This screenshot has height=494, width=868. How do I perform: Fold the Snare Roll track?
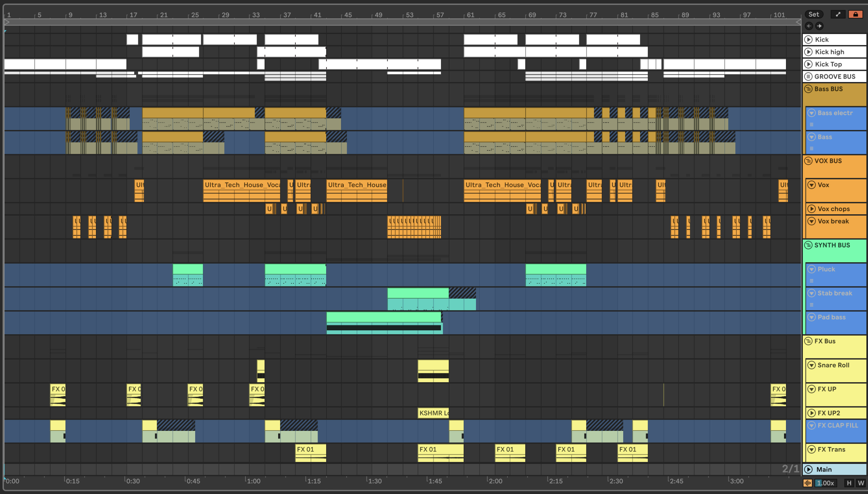(x=812, y=365)
